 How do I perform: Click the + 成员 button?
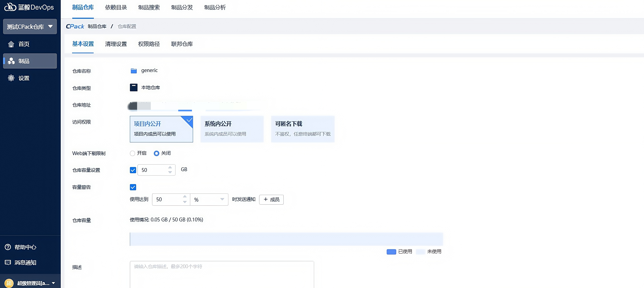point(271,199)
